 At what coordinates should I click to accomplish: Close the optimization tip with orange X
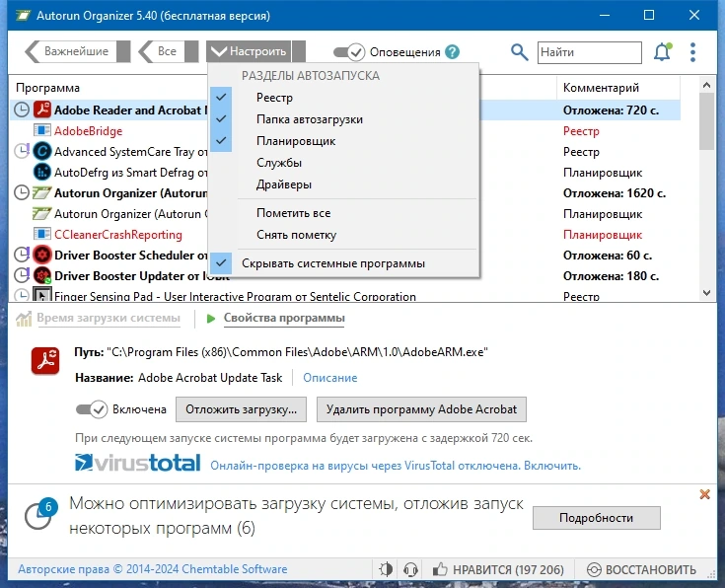pyautogui.click(x=704, y=494)
